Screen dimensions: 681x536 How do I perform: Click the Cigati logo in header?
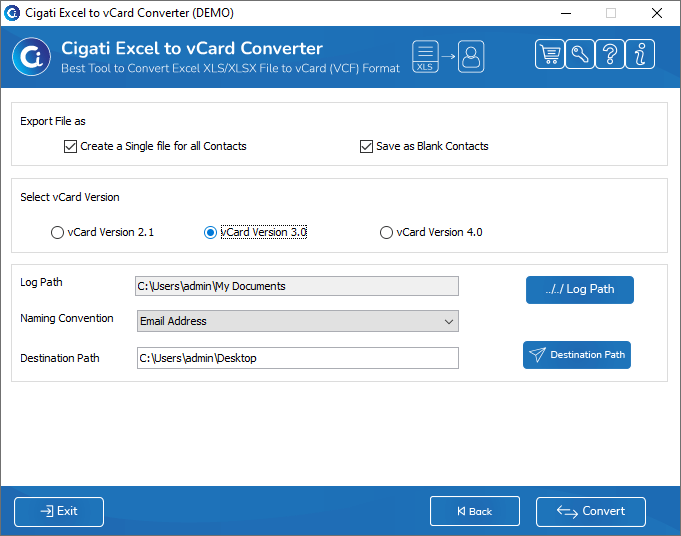coord(31,56)
